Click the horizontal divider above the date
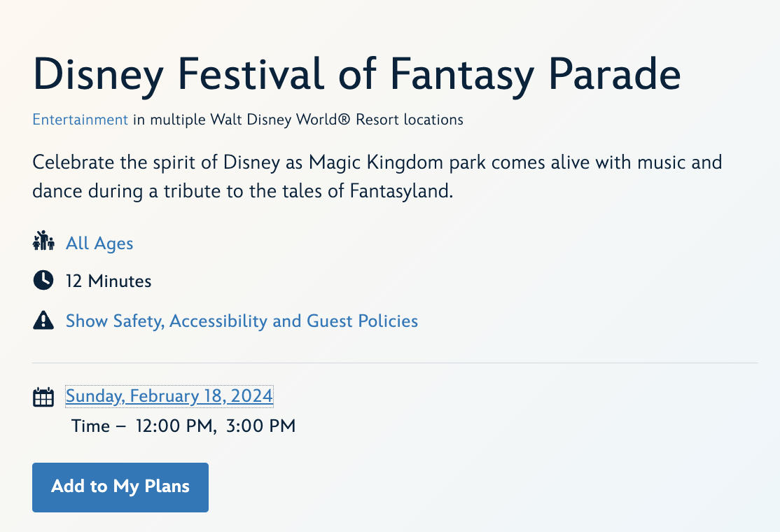Screen dimensions: 780x532 395,363
